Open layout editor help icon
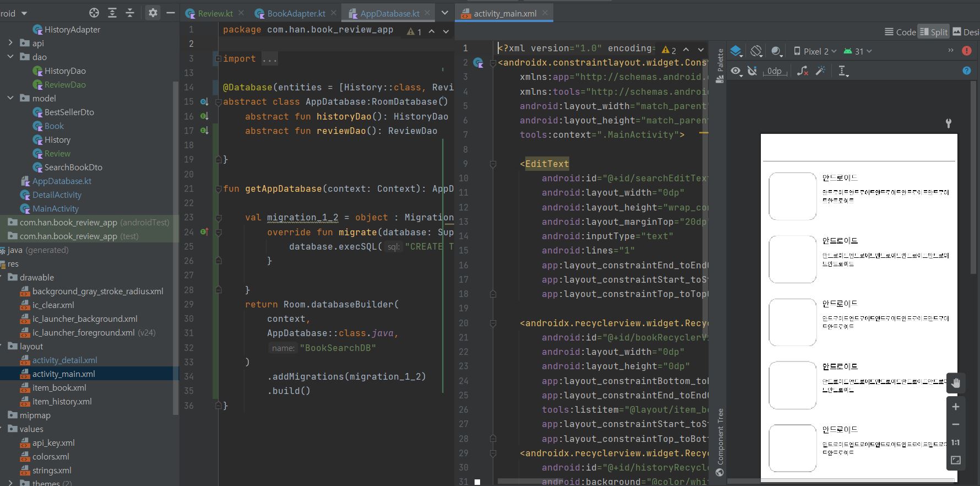The image size is (980, 486). click(967, 71)
